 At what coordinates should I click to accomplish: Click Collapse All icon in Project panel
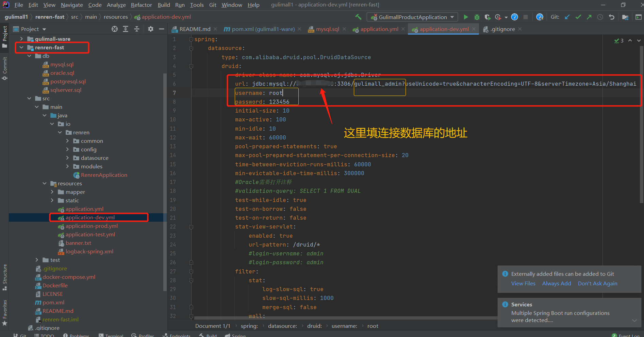click(137, 29)
